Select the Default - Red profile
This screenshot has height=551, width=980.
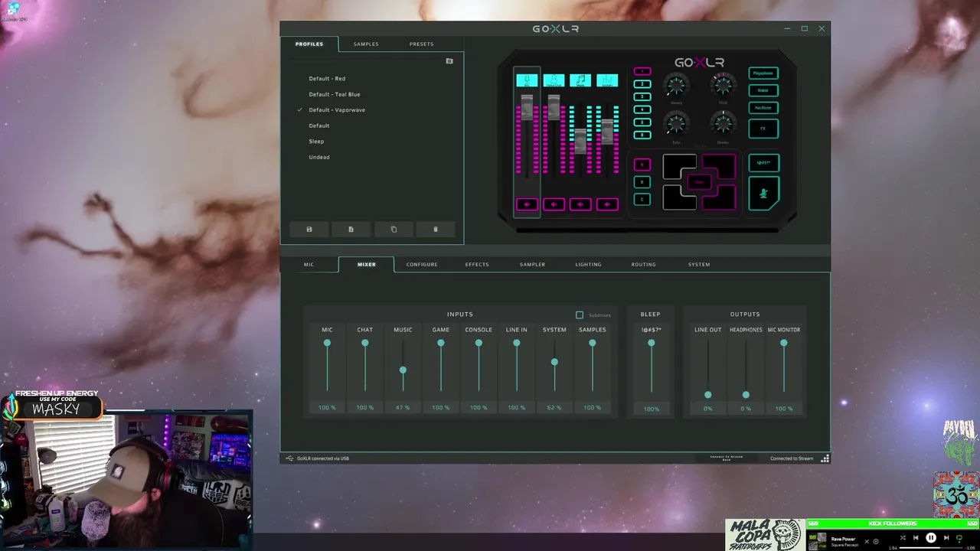click(327, 79)
